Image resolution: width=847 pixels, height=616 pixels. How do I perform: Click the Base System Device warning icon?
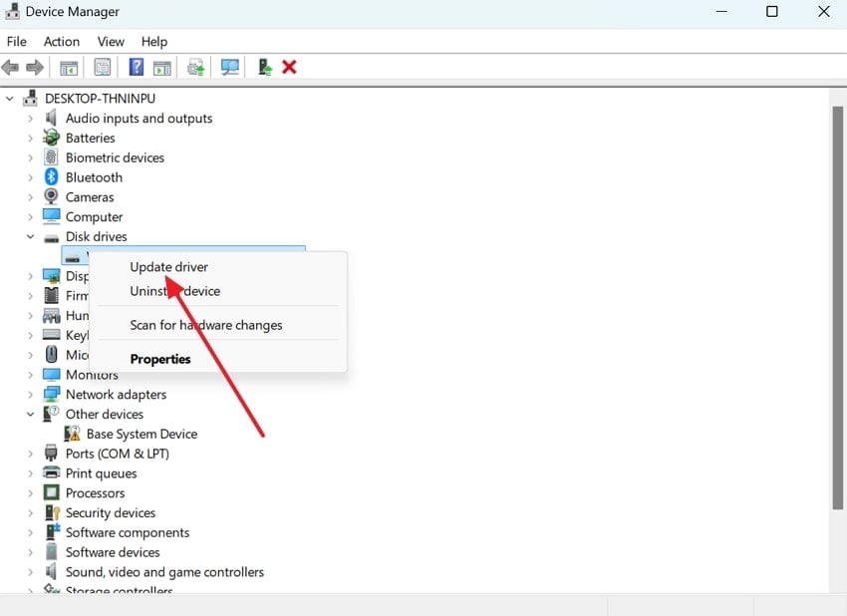pyautogui.click(x=72, y=434)
